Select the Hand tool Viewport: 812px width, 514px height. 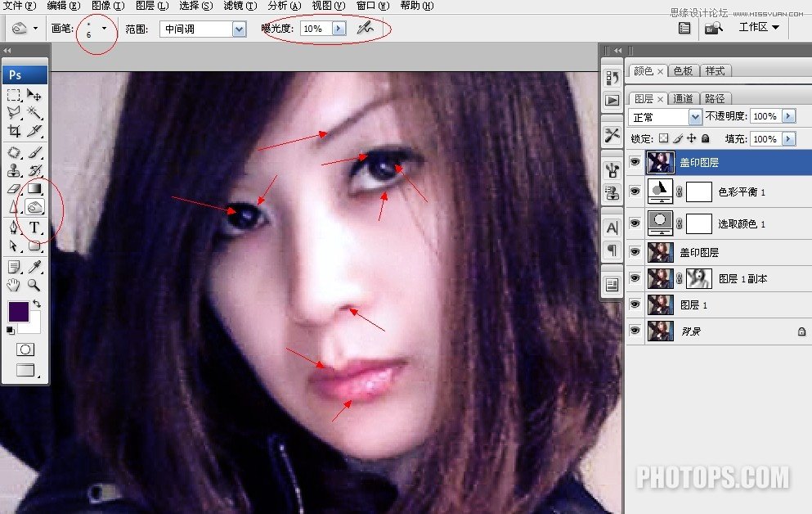[x=14, y=285]
